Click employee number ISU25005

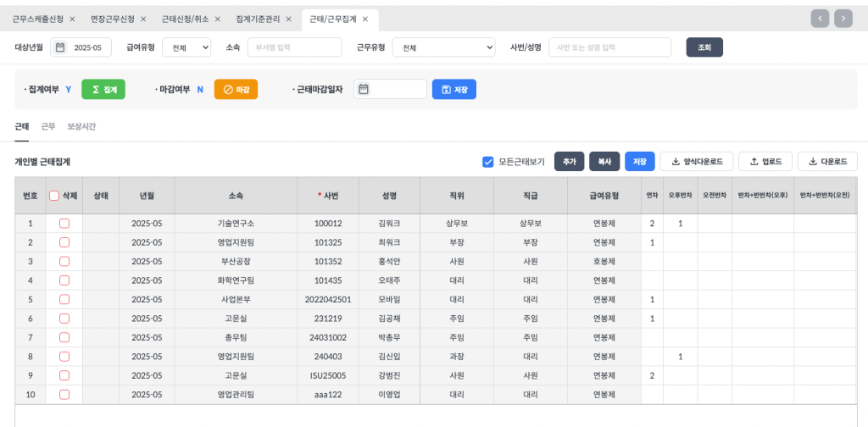328,375
